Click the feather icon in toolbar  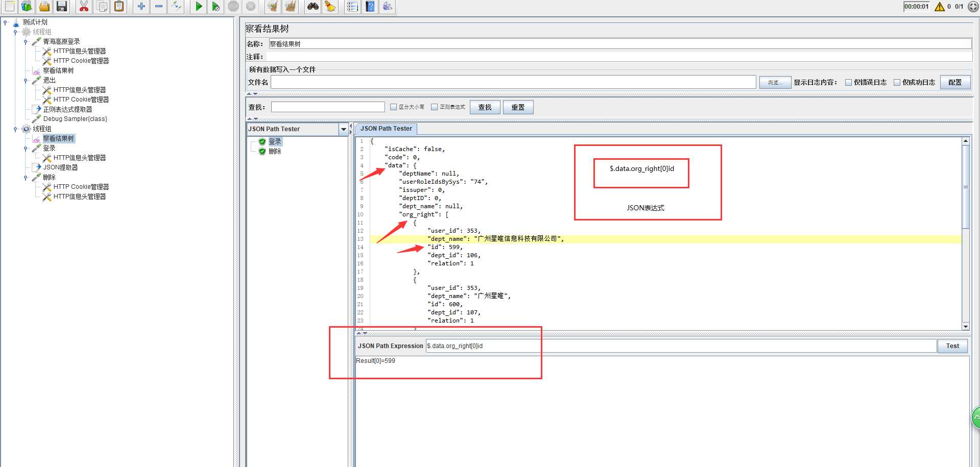coord(388,6)
